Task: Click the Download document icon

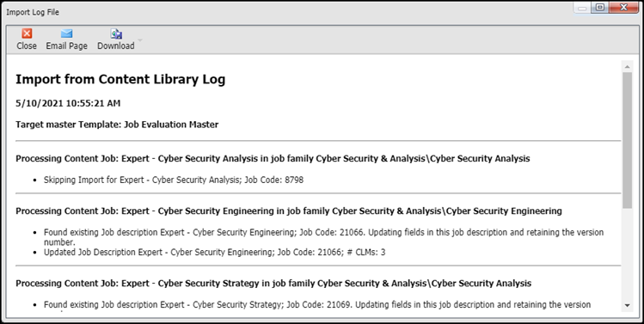Action: 116,34
